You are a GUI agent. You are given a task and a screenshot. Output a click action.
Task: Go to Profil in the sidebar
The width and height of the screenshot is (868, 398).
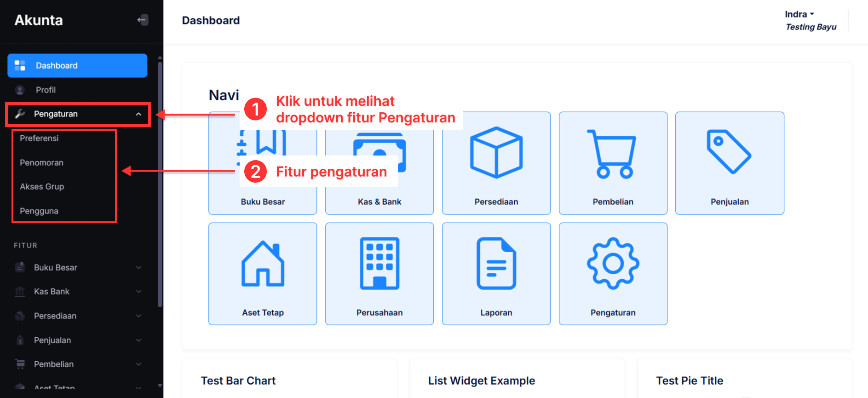click(x=46, y=90)
